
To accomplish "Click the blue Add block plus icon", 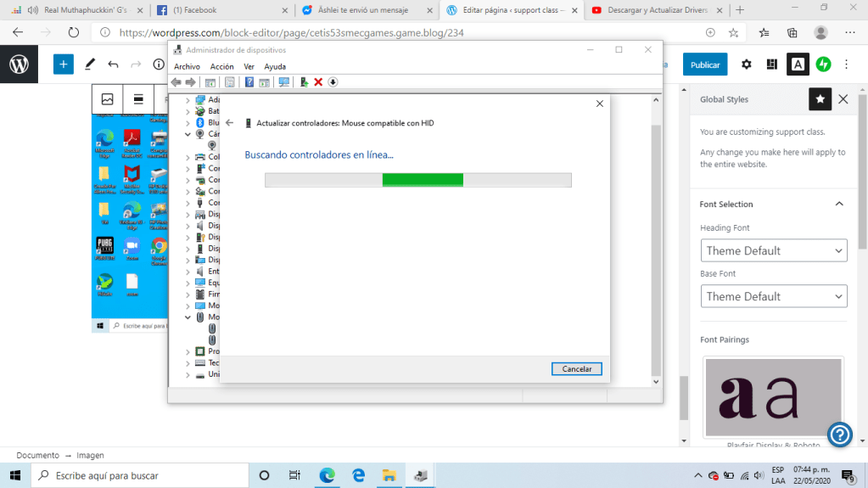I will [64, 65].
